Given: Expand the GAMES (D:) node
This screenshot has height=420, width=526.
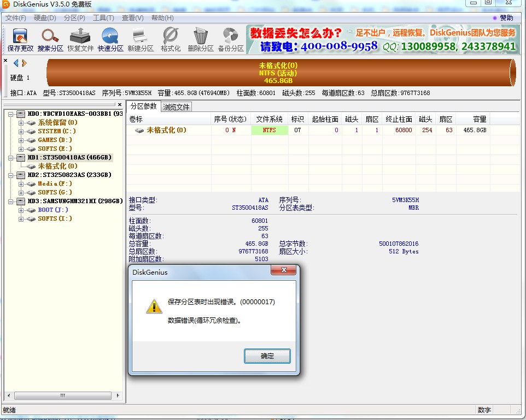Looking at the screenshot, I should [x=21, y=140].
